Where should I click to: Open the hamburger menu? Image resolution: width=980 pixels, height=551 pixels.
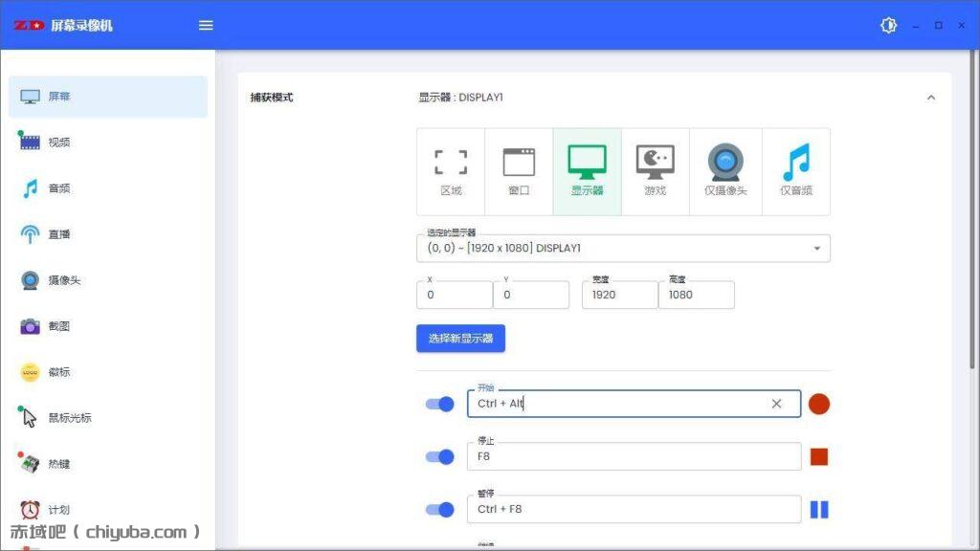[x=205, y=26]
